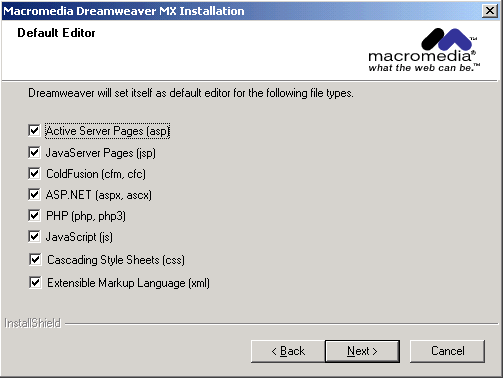The height and width of the screenshot is (378, 503).
Task: Click the Default Editor heading
Action: point(56,33)
